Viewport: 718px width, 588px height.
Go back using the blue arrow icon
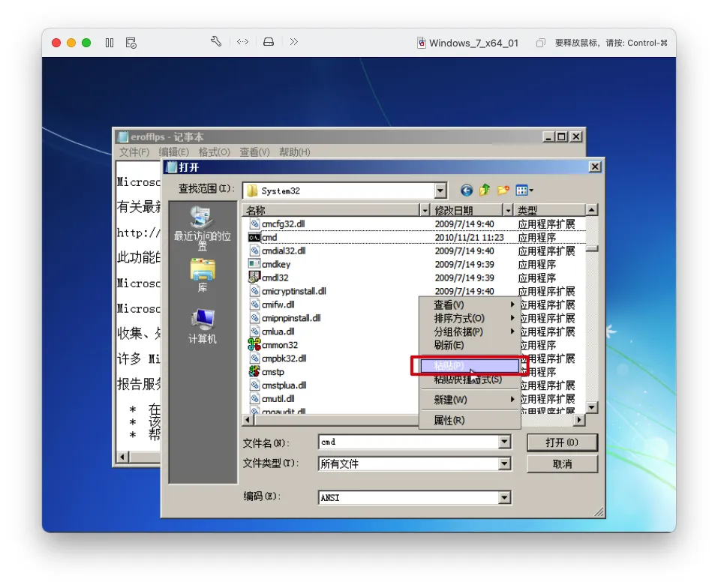(466, 190)
